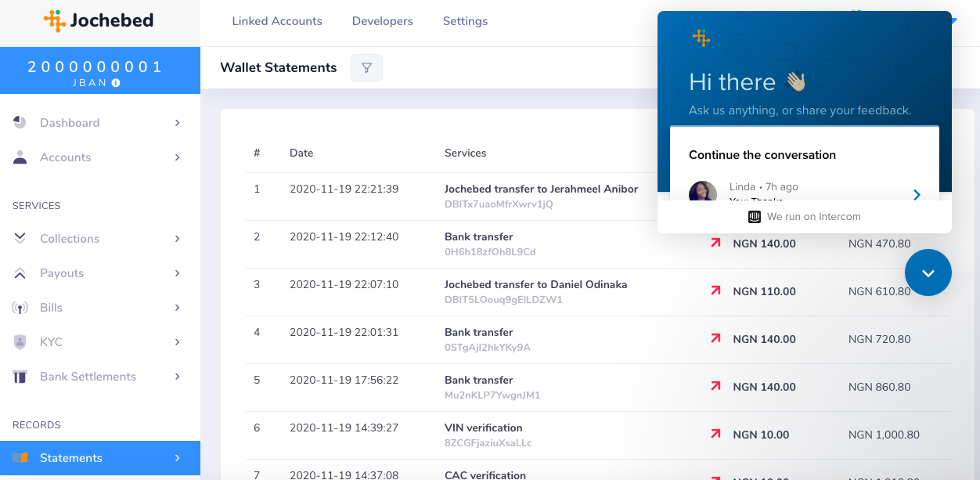This screenshot has width=980, height=480.
Task: Select Statements in the sidebar
Action: coord(100,458)
